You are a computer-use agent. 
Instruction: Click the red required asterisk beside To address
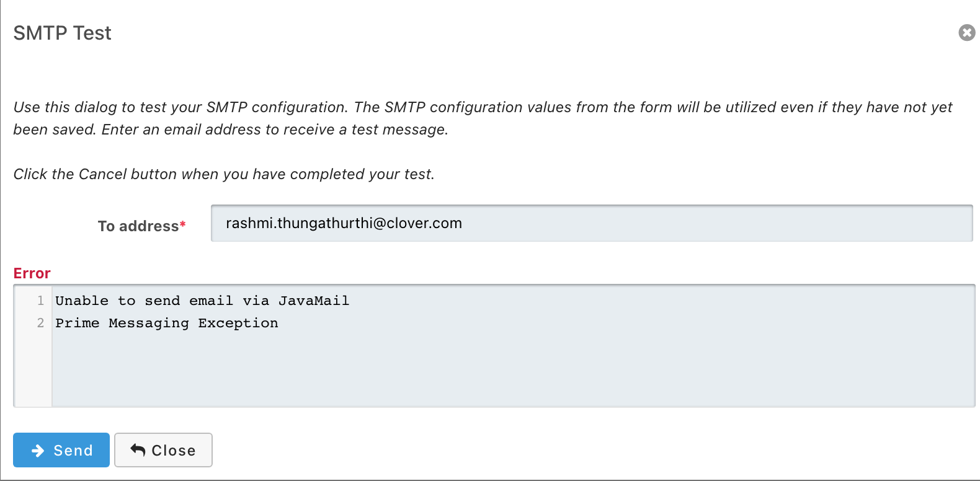(x=183, y=224)
